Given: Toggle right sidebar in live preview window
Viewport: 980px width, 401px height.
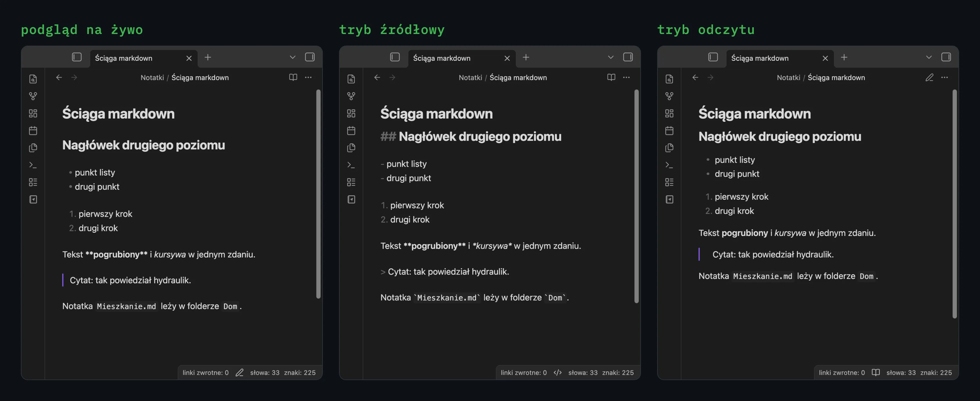Looking at the screenshot, I should click(x=310, y=57).
